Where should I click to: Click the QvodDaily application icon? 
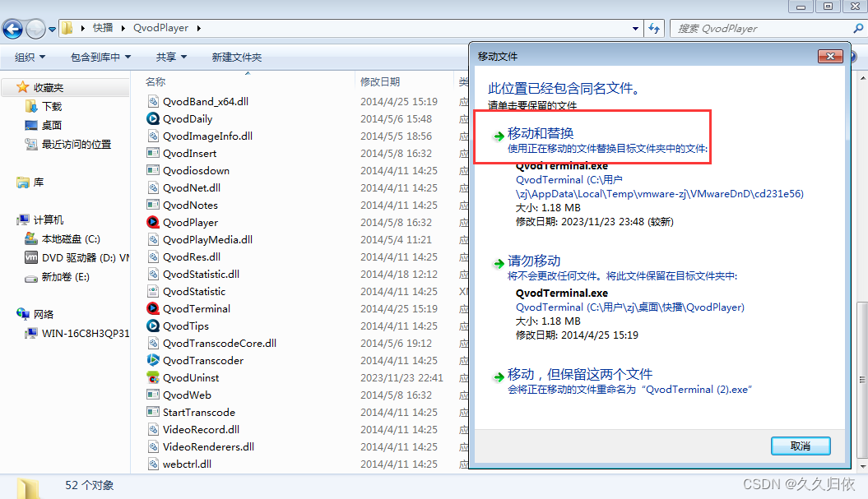point(153,118)
